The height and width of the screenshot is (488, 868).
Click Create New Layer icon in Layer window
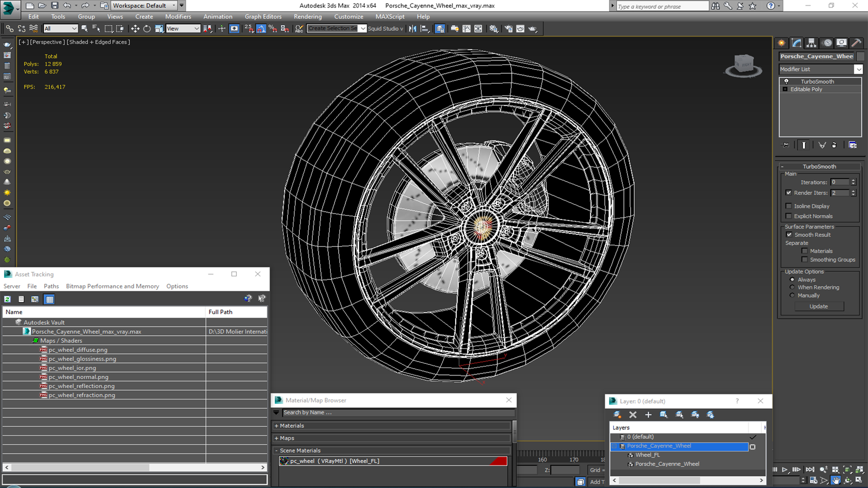point(617,415)
